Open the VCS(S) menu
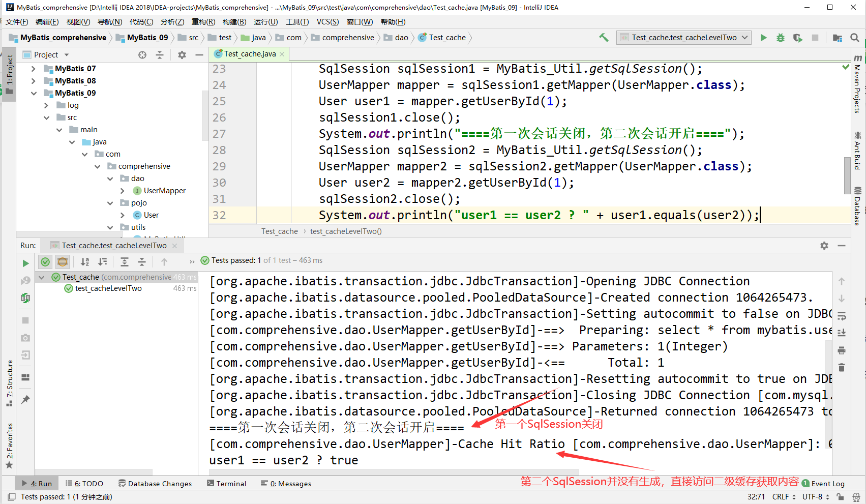 327,22
